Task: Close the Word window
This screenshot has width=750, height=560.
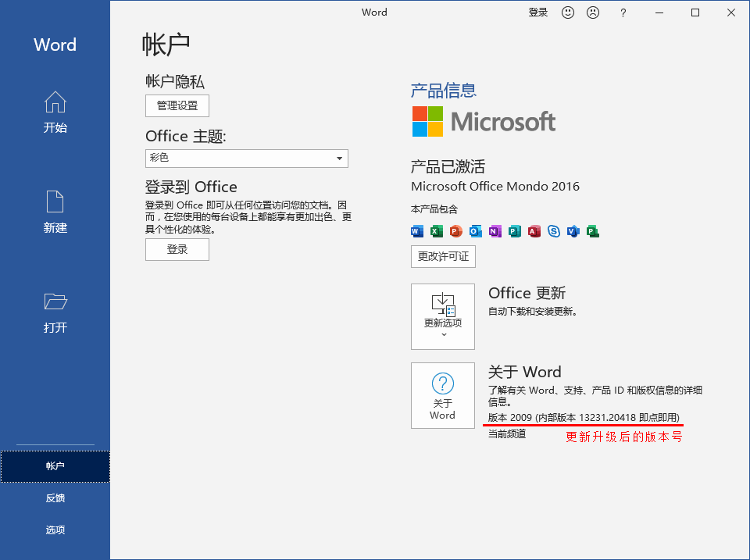Action: pyautogui.click(x=731, y=13)
